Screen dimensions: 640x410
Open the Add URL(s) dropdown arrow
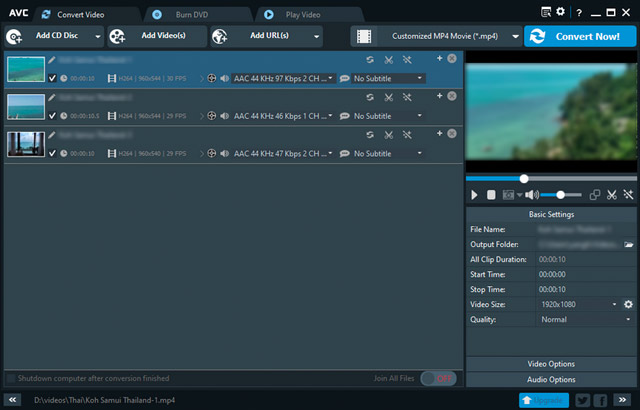(x=316, y=36)
